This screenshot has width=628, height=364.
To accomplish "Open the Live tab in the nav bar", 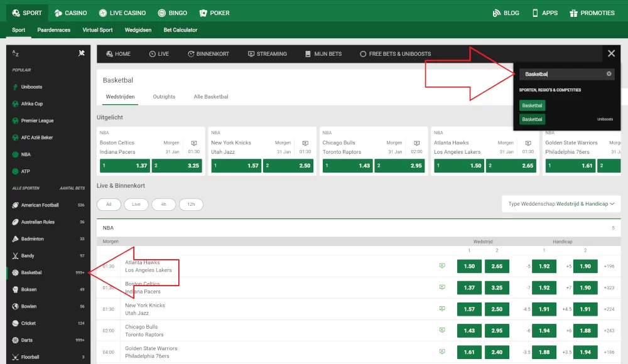I will (x=159, y=54).
